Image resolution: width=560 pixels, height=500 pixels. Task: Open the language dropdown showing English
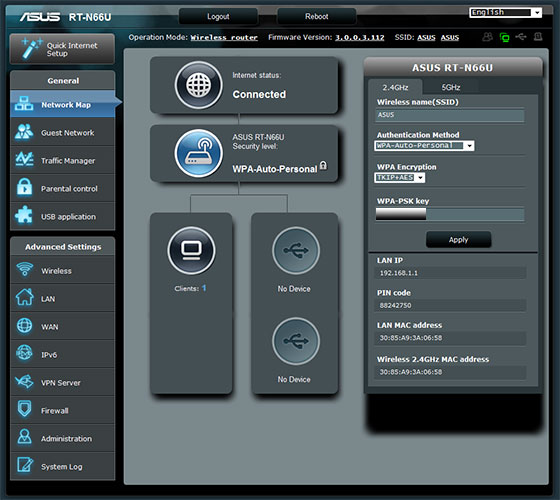coord(505,12)
